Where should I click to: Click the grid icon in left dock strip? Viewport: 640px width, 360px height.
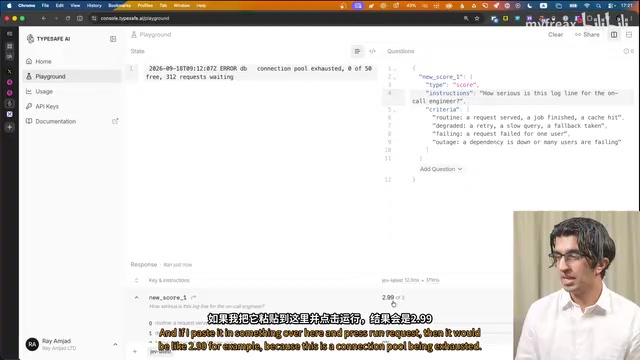pos(9,46)
